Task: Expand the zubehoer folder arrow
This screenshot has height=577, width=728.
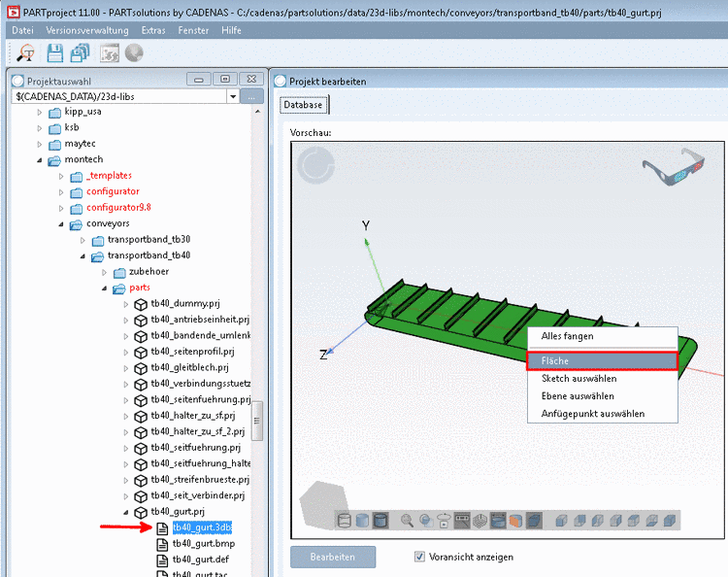Action: tap(105, 272)
